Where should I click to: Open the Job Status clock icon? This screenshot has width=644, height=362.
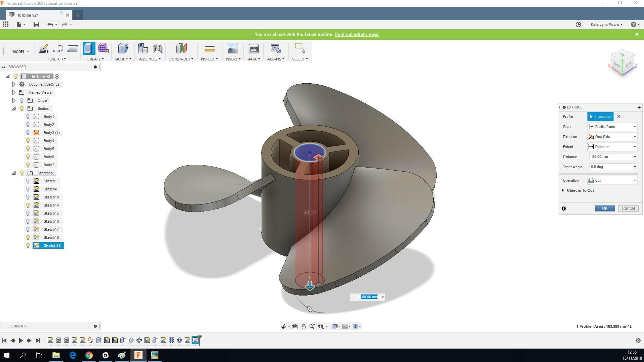pyautogui.click(x=578, y=25)
